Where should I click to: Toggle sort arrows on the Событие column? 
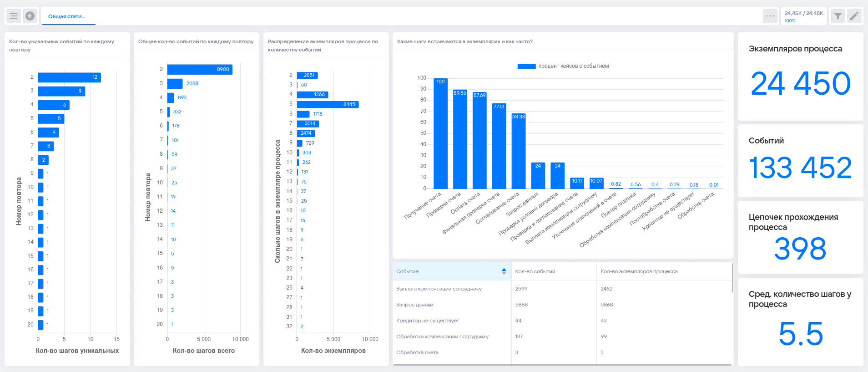[x=504, y=271]
